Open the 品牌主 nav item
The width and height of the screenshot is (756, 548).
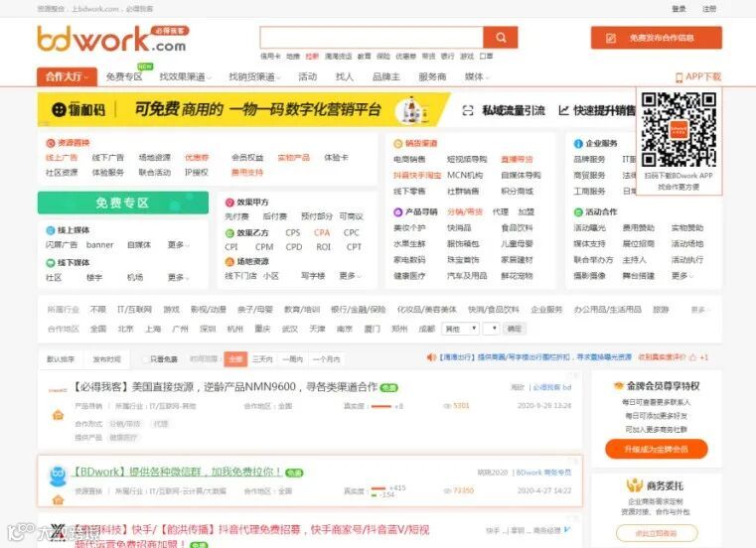(x=386, y=77)
